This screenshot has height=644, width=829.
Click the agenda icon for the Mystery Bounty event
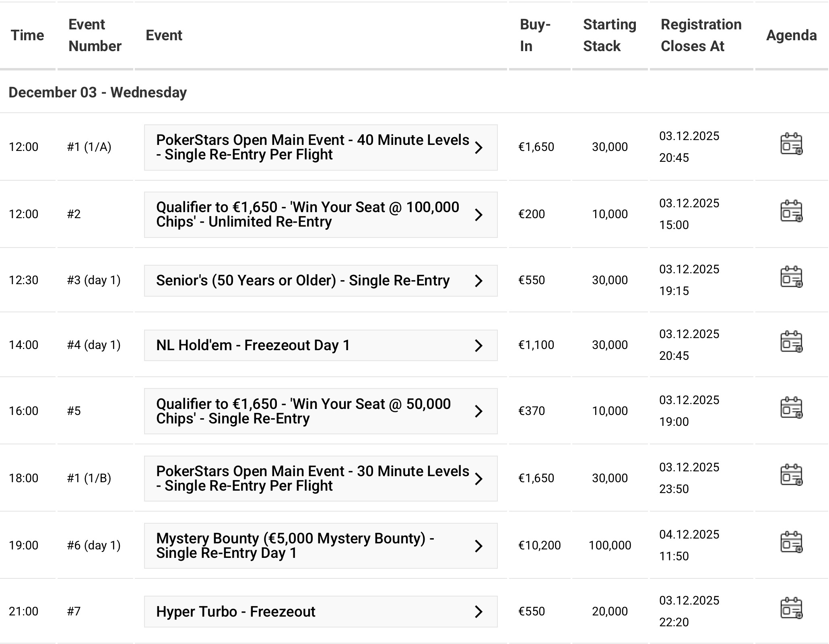[791, 542]
